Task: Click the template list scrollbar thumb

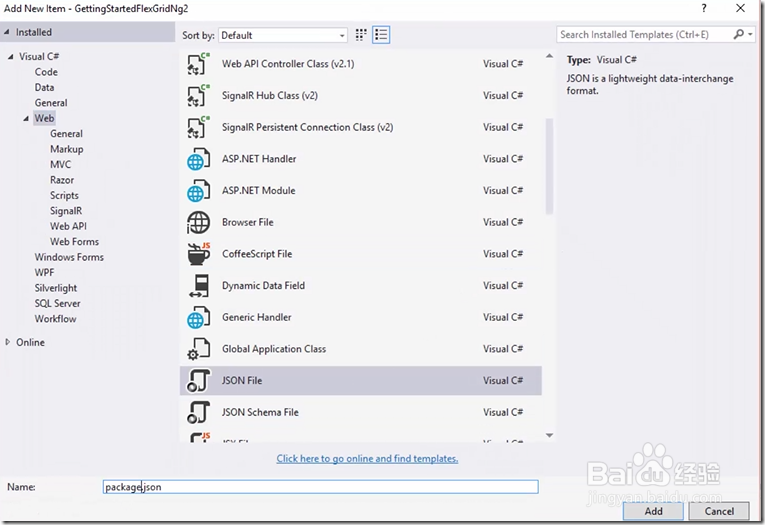Action: click(x=549, y=166)
